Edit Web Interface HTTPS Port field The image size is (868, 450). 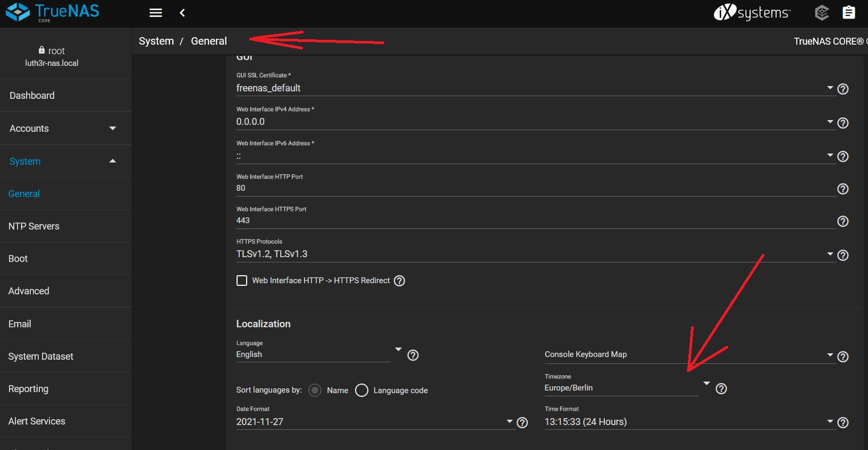point(536,220)
